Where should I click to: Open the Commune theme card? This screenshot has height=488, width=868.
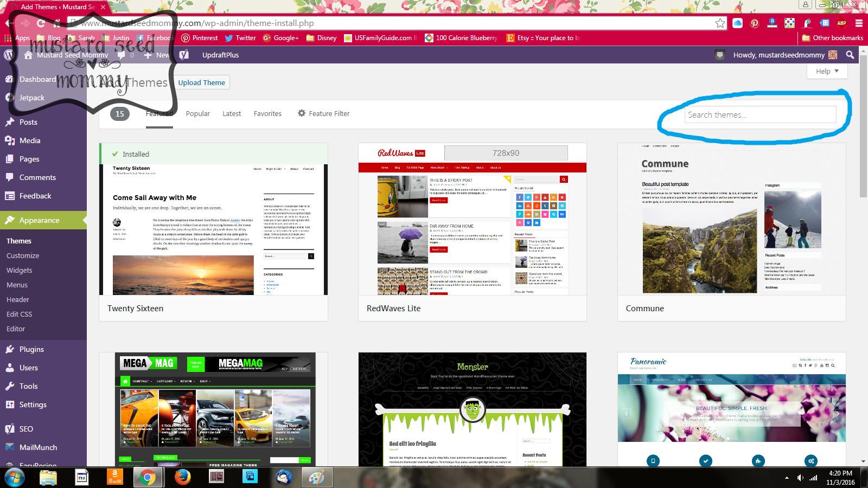tap(732, 232)
